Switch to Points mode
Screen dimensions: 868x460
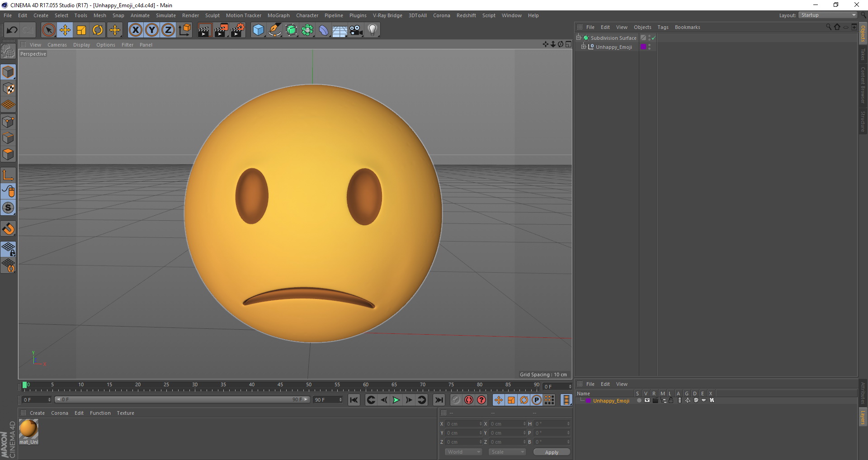[x=8, y=122]
